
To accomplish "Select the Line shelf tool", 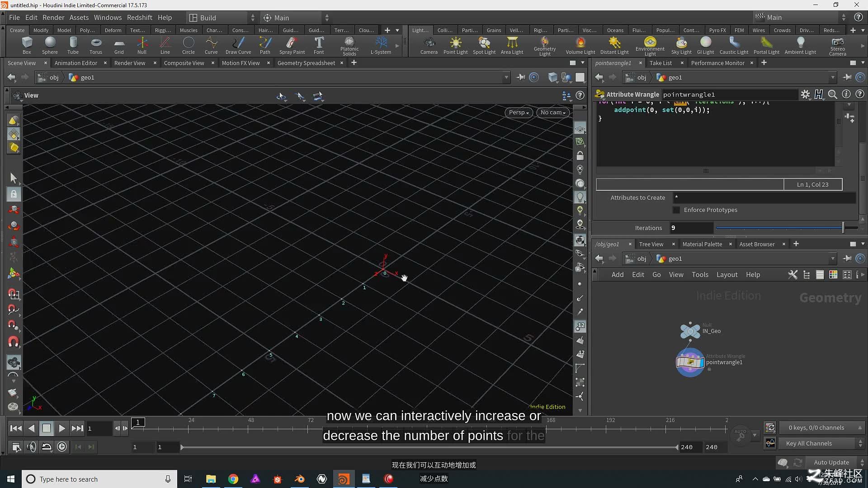I will click(165, 45).
